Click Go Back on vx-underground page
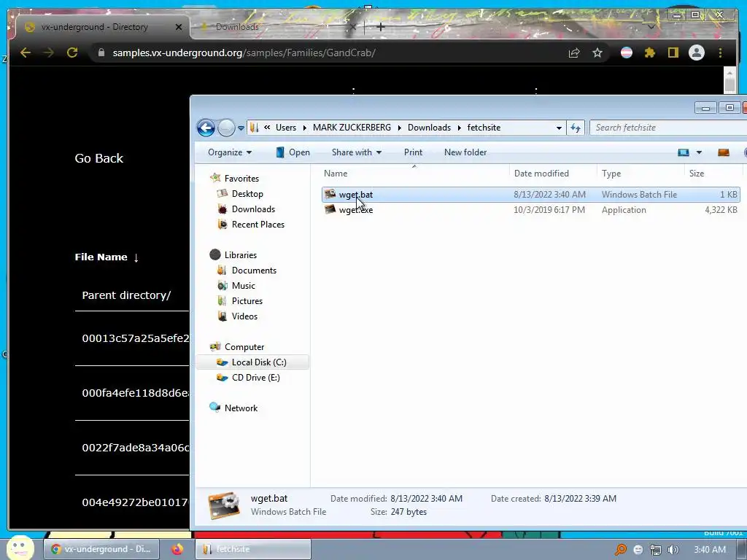Screen dimensions: 747x560 98,158
